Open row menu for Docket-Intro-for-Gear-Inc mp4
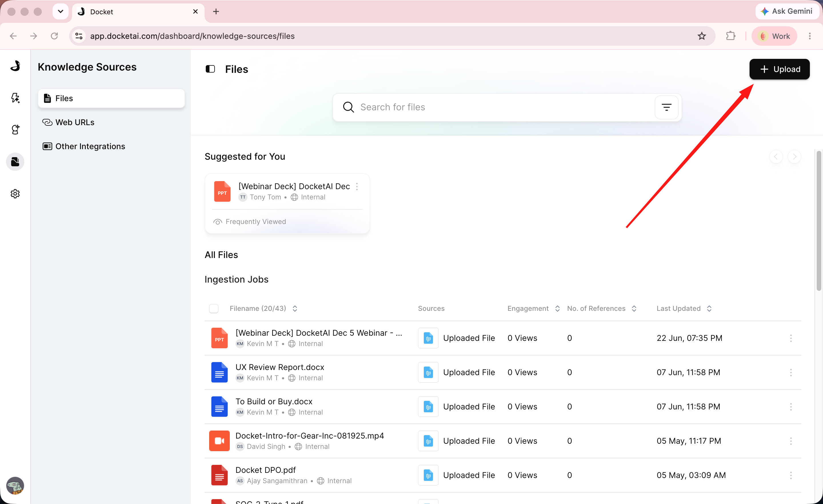The height and width of the screenshot is (504, 823). pyautogui.click(x=791, y=441)
